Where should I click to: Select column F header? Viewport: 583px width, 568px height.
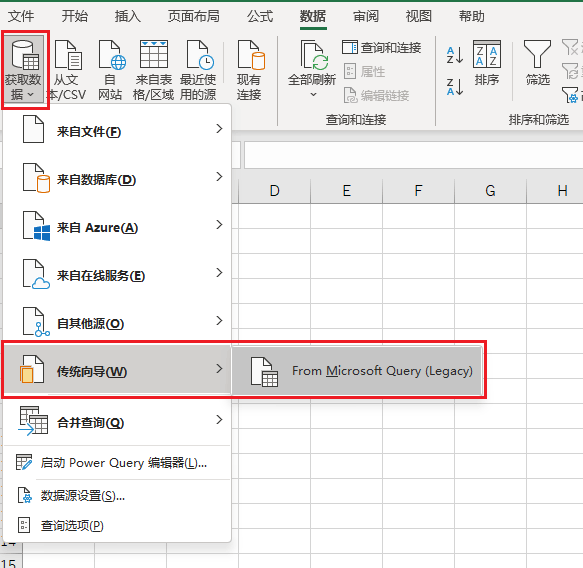(419, 191)
